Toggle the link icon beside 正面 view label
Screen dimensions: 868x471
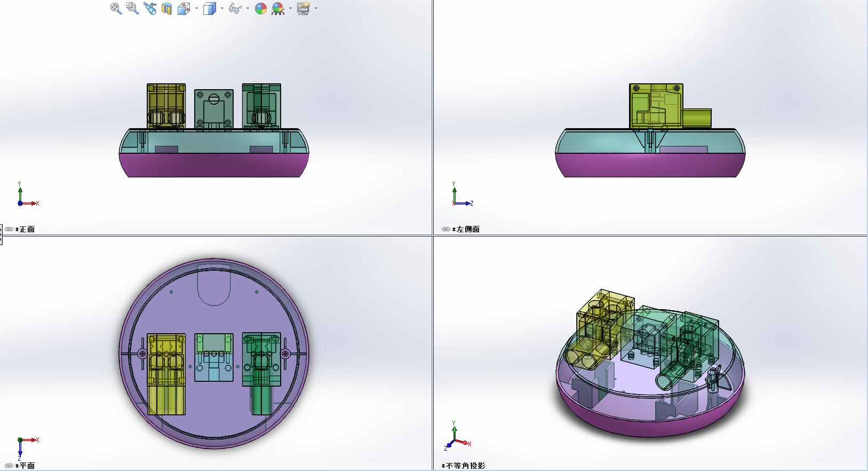pyautogui.click(x=9, y=229)
